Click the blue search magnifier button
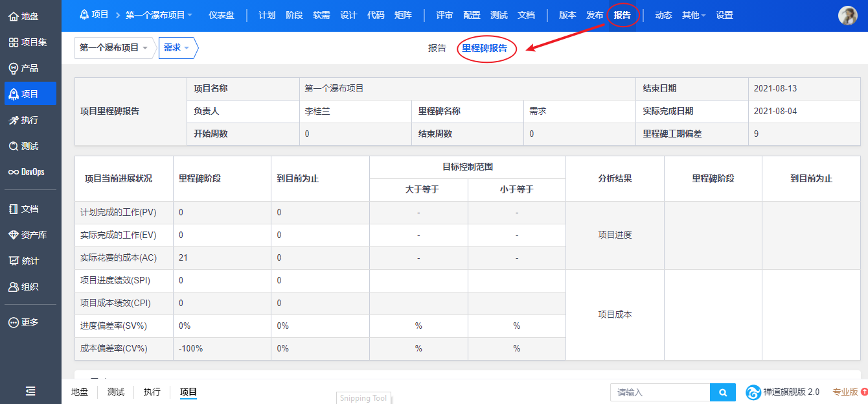This screenshot has width=868, height=404. tap(723, 392)
